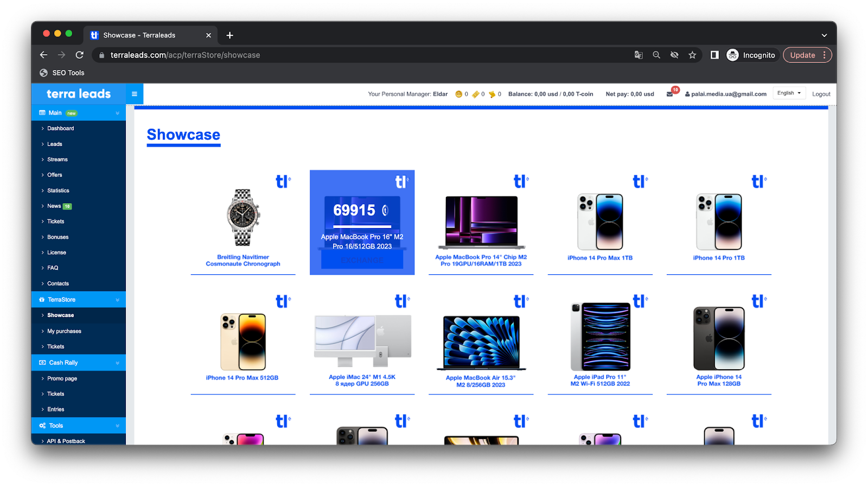Viewport: 868px width, 486px height.
Task: Open the Incognito profile indicator
Action: point(752,55)
